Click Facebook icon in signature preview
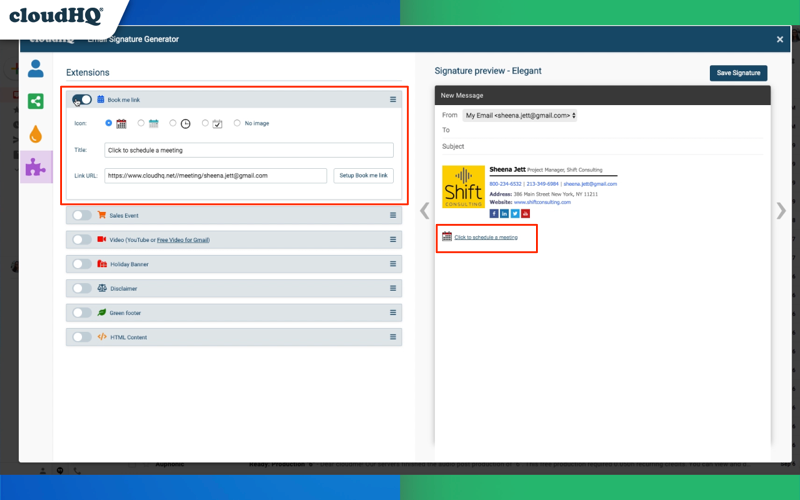The width and height of the screenshot is (800, 500). pyautogui.click(x=493, y=213)
